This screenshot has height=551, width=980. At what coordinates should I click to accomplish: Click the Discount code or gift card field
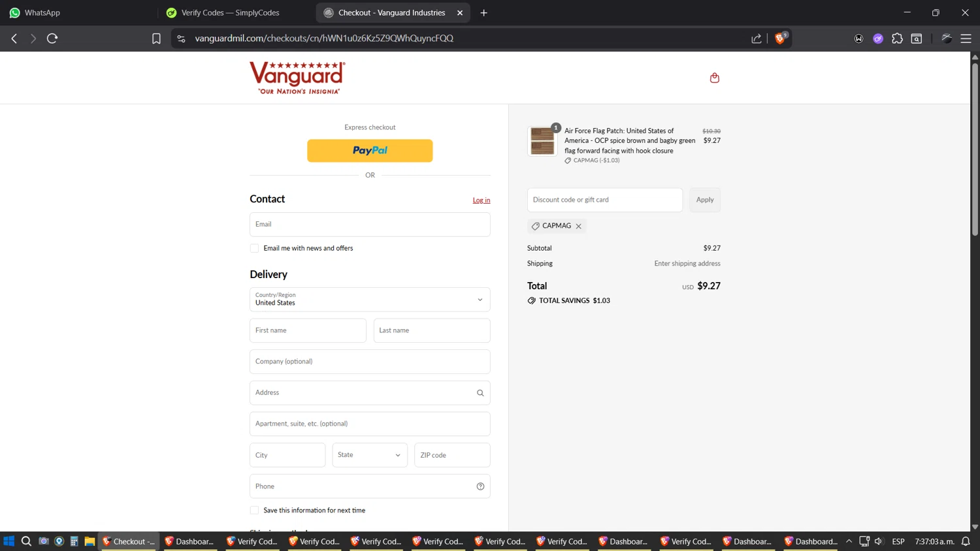click(605, 200)
